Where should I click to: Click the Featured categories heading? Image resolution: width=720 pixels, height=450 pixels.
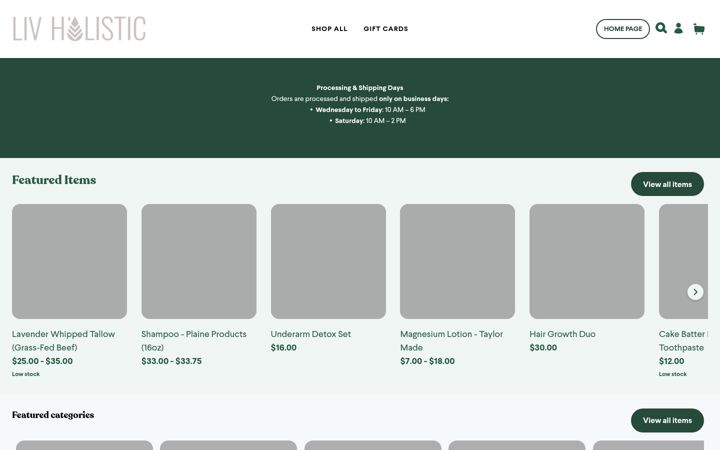pyautogui.click(x=53, y=415)
